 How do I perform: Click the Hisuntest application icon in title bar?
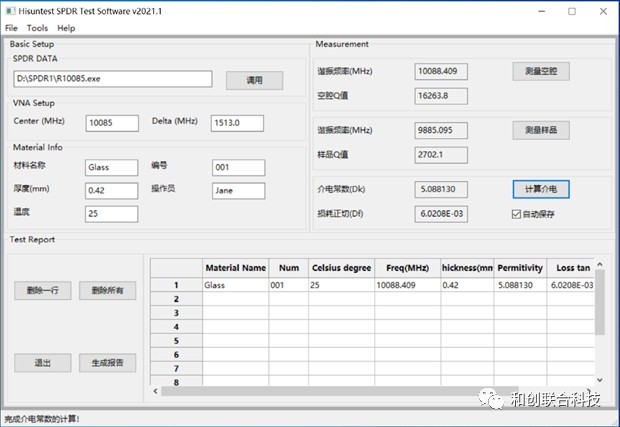coord(10,11)
